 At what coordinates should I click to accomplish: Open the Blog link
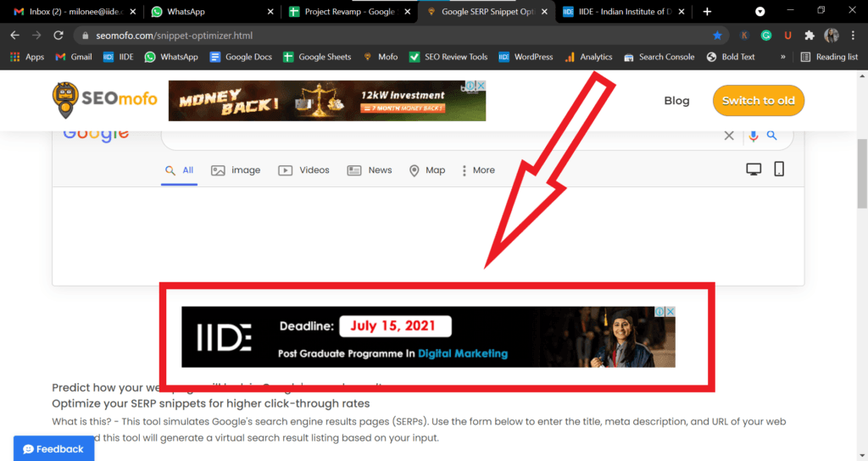(x=676, y=101)
